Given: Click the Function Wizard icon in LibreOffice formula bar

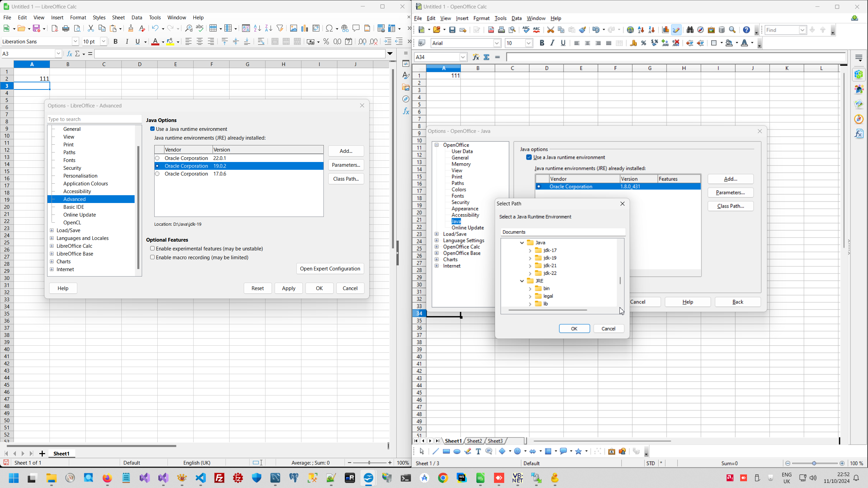Looking at the screenshot, I should (70, 54).
